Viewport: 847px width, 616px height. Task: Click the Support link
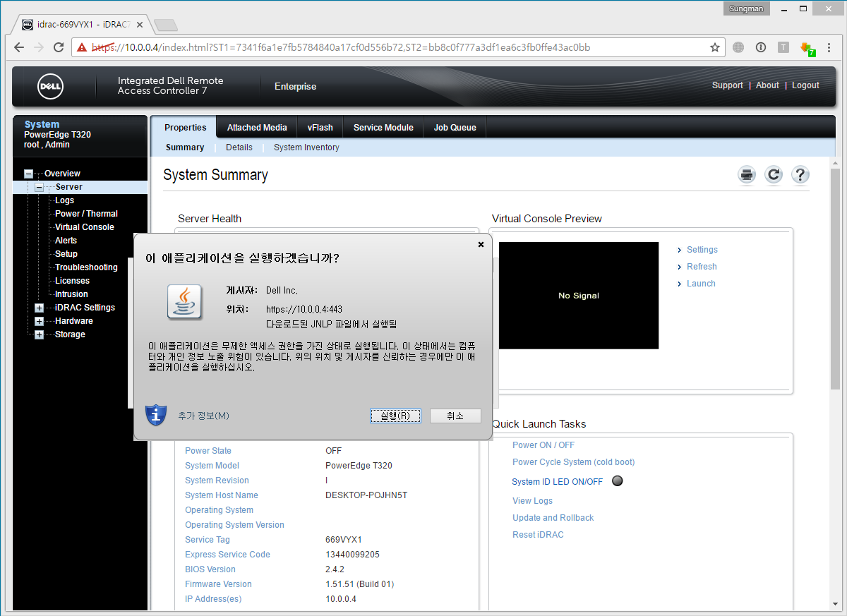tap(727, 85)
